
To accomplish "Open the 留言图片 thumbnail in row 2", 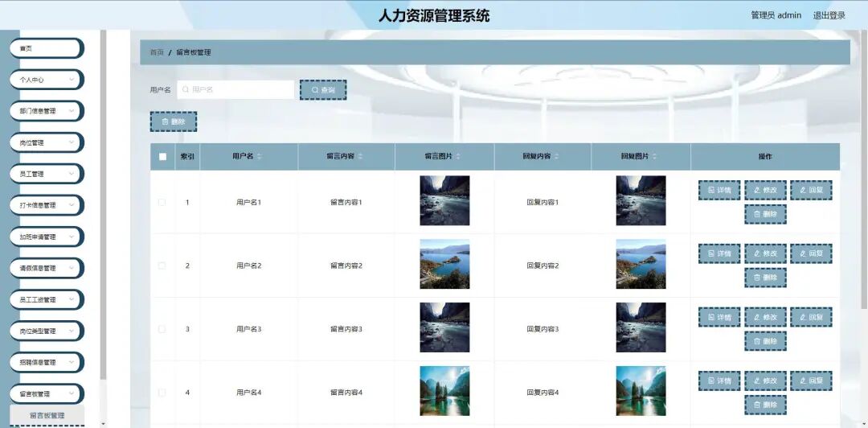I will tap(444, 264).
